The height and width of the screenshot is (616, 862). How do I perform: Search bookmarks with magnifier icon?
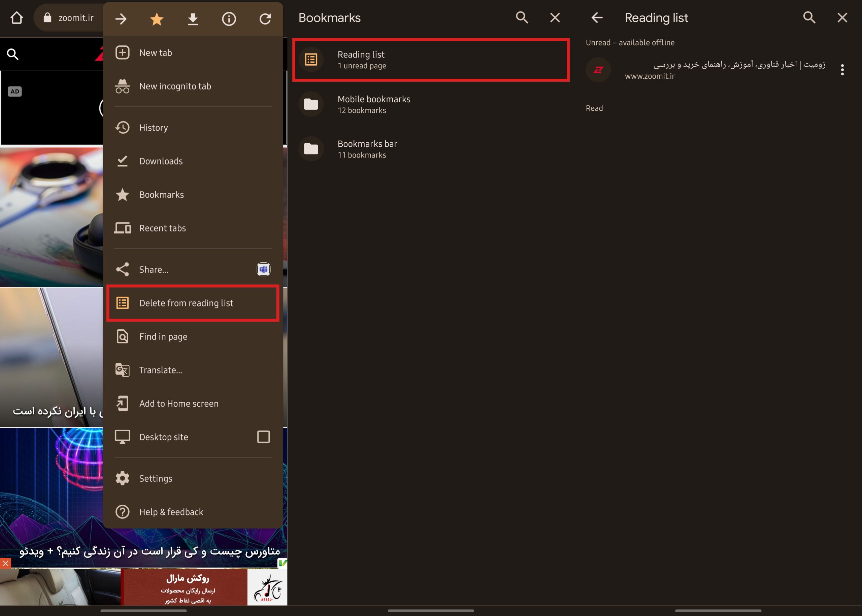[522, 17]
